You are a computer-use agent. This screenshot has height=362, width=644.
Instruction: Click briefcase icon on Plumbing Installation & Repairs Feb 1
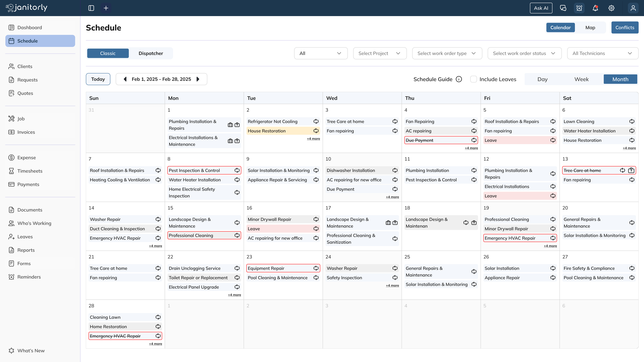tap(230, 125)
